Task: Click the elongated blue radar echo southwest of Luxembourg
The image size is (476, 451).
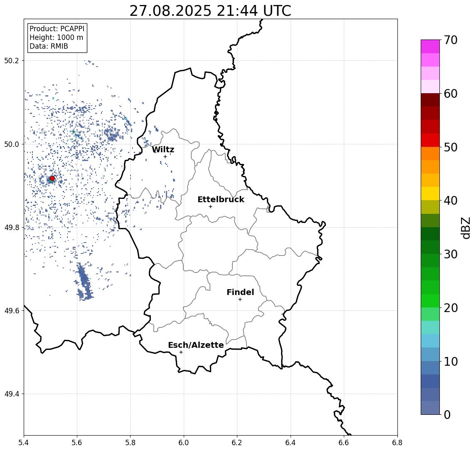Action: tap(84, 282)
